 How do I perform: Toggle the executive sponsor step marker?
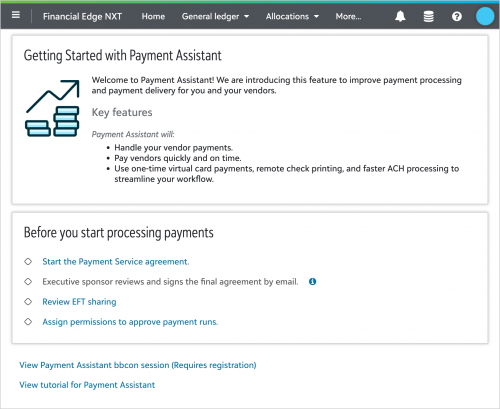(28, 282)
